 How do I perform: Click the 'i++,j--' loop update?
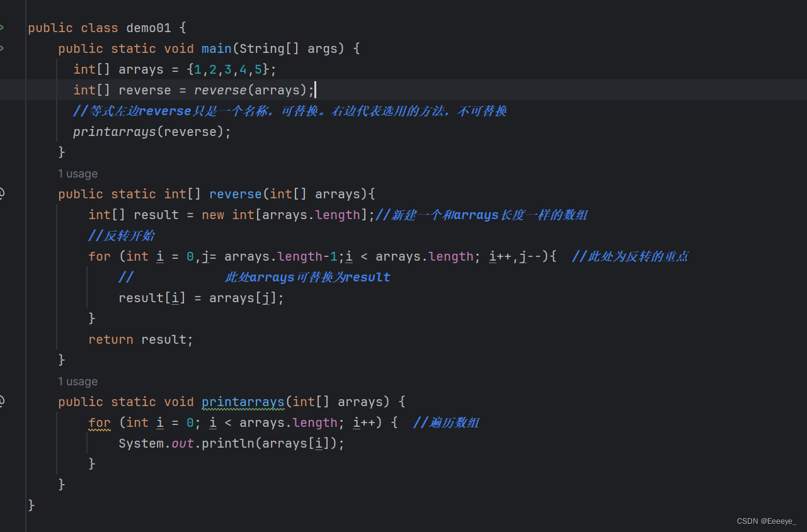[515, 256]
